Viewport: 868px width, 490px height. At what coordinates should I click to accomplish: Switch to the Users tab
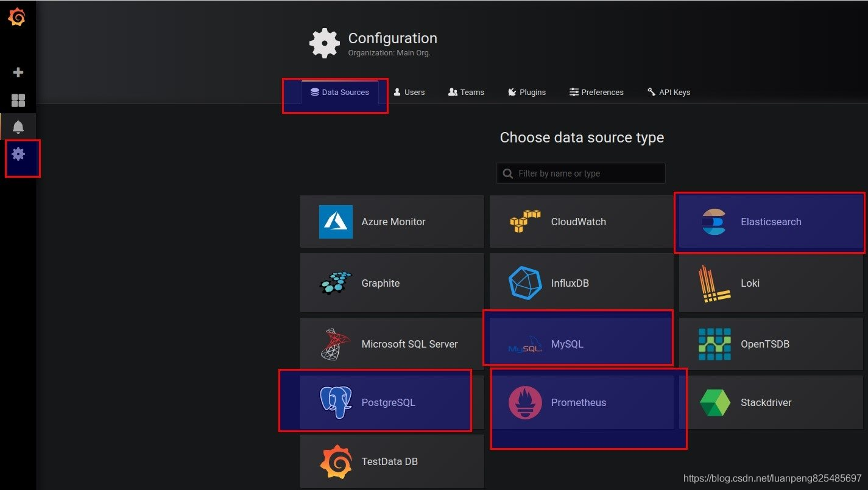click(x=409, y=93)
